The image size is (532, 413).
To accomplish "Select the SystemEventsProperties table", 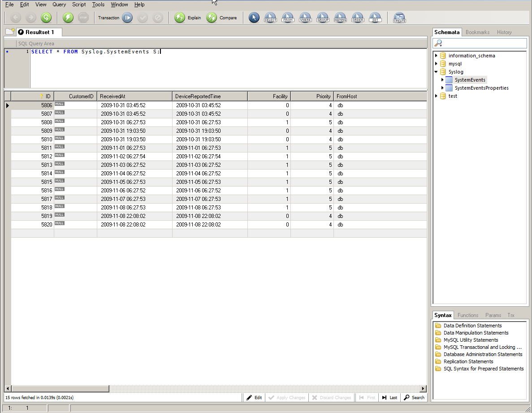I will point(481,88).
